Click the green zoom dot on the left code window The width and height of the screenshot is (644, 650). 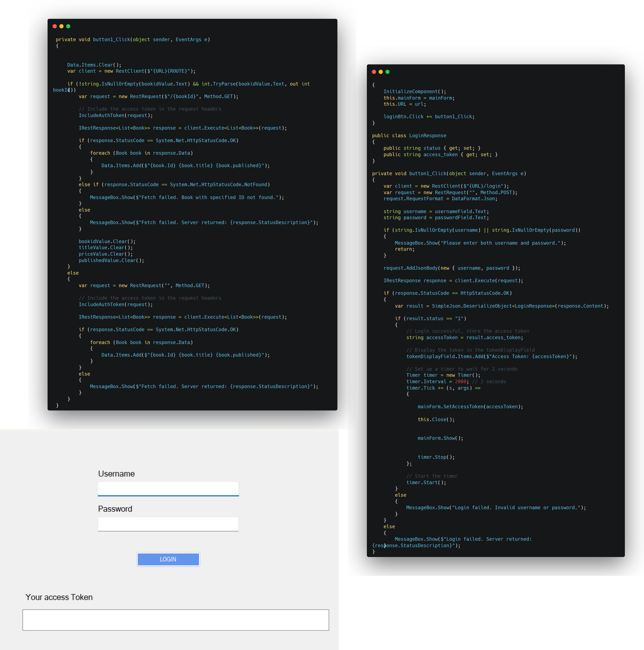click(x=68, y=26)
